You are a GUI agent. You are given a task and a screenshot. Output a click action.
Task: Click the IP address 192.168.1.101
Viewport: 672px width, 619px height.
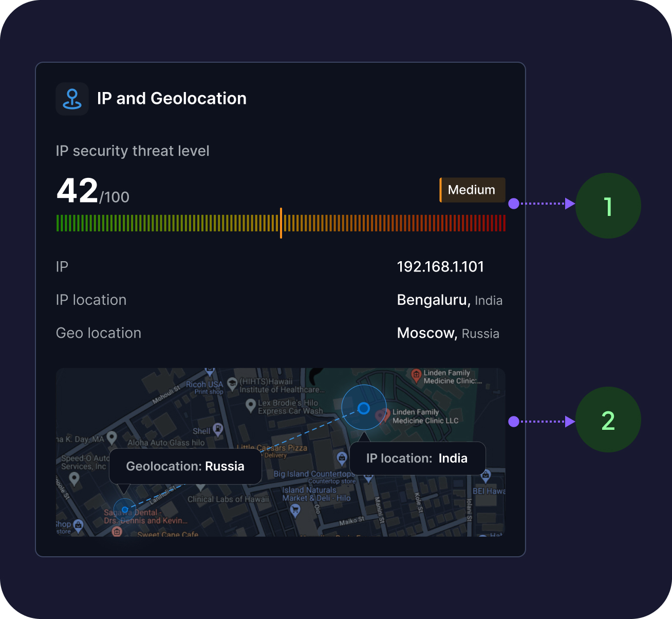tap(440, 267)
